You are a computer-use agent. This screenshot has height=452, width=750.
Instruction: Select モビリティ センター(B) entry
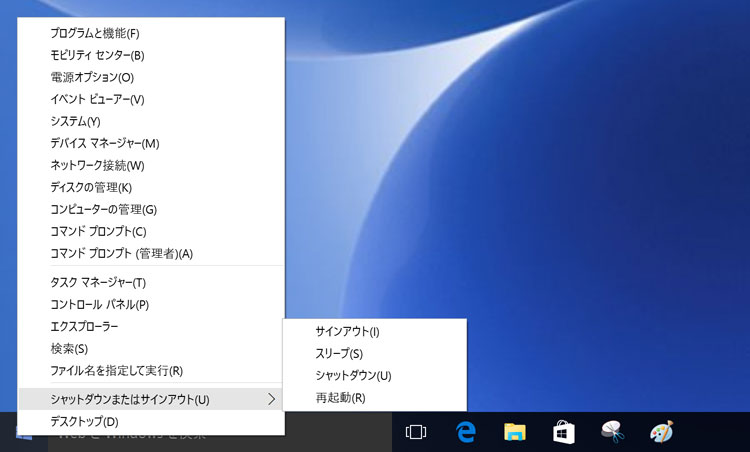151,55
